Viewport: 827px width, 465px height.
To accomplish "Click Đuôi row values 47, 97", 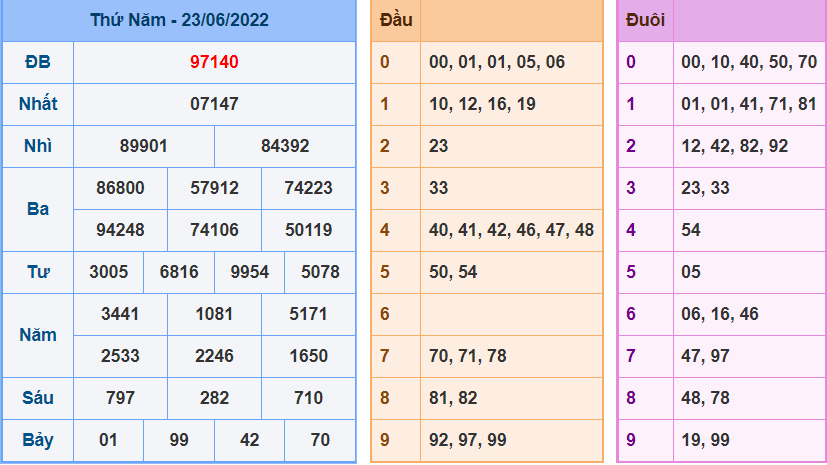I will (705, 356).
